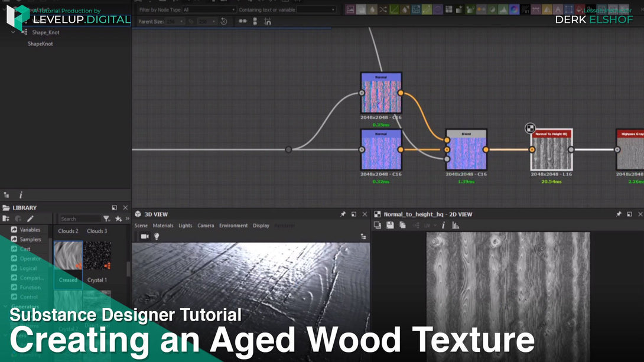Screen dimensions: 644x362
Task: Open Containing text or variable dropdown
Action: (x=316, y=9)
